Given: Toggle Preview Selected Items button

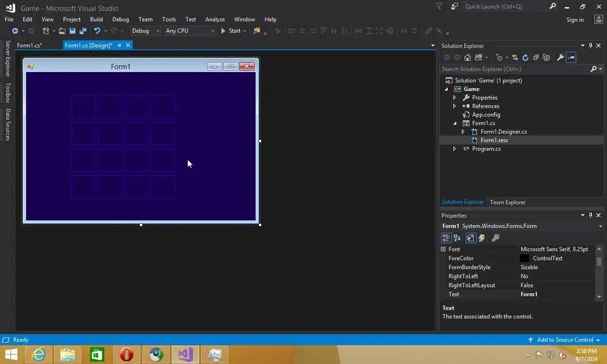Looking at the screenshot, I should (x=571, y=57).
